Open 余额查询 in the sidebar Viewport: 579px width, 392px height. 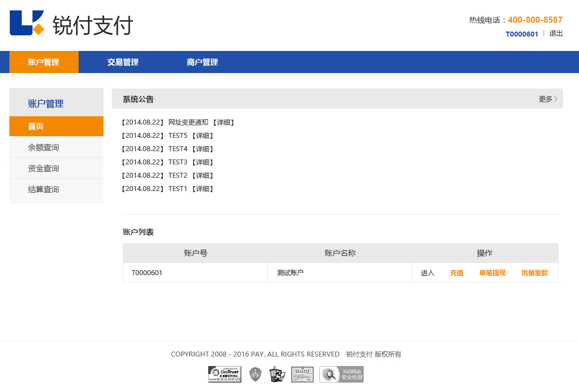(44, 147)
